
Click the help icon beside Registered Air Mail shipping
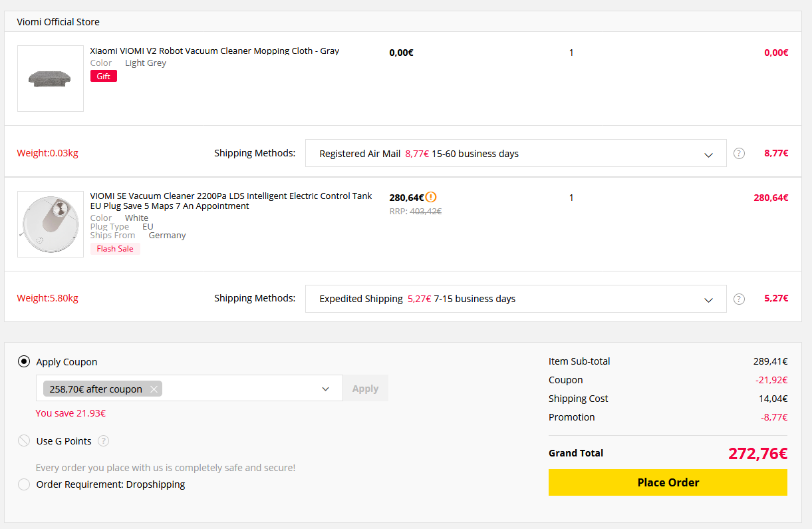(739, 153)
